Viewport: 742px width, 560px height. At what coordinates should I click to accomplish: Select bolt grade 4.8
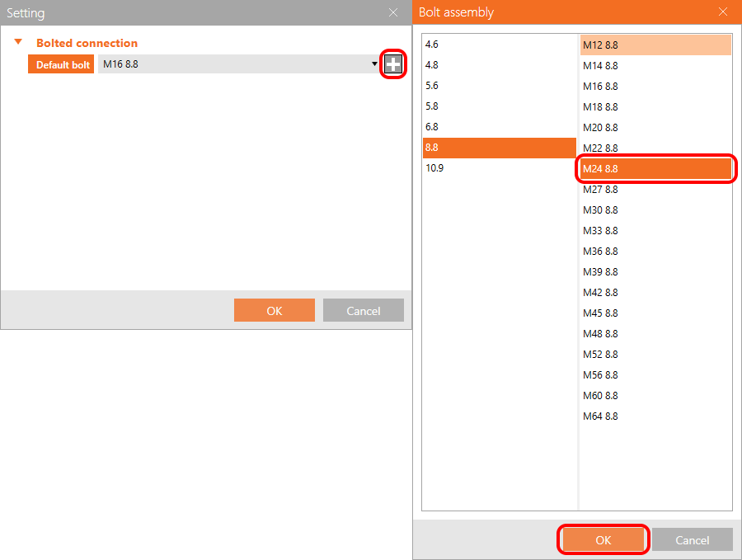(x=500, y=65)
